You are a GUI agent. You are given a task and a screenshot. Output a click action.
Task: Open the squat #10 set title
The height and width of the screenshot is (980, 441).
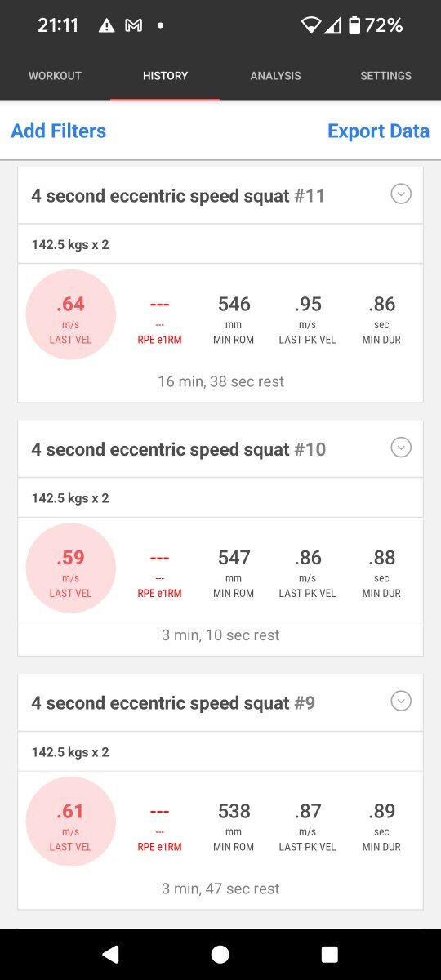click(x=179, y=449)
